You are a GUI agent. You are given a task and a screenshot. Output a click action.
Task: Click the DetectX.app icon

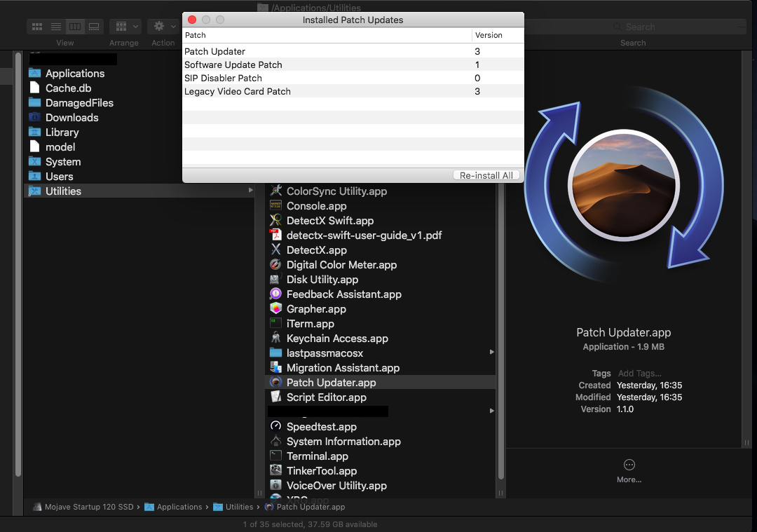pos(275,250)
